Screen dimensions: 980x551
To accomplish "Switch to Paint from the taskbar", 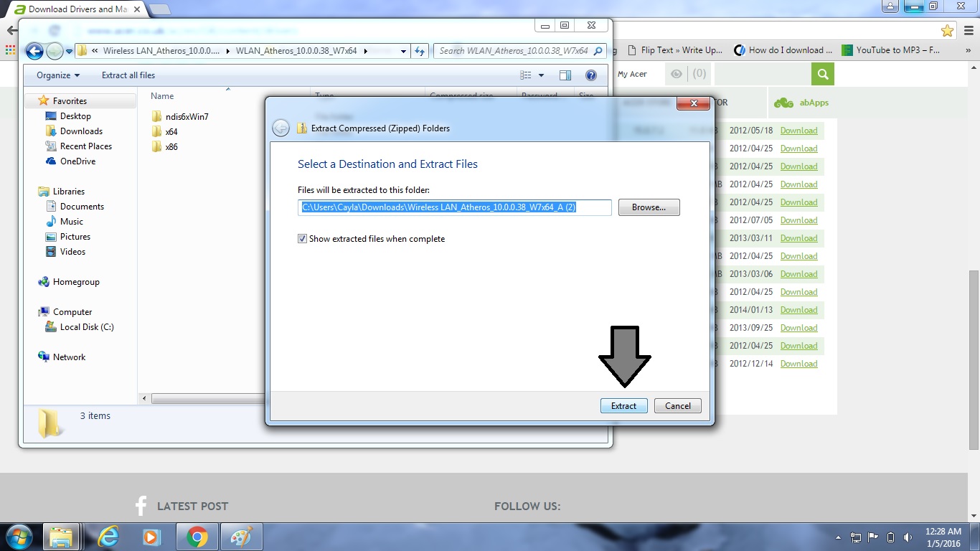I will (242, 537).
